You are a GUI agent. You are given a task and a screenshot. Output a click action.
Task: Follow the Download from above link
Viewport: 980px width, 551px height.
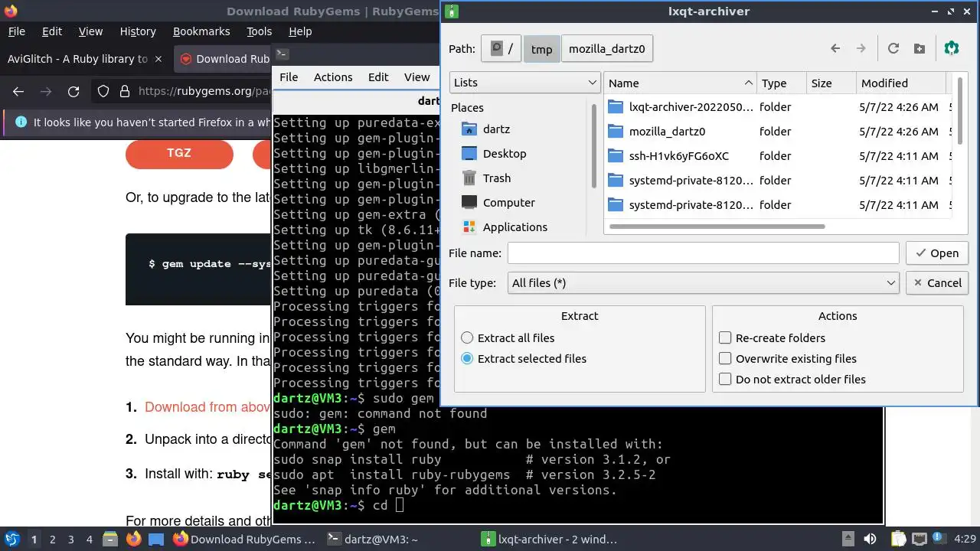[207, 407]
